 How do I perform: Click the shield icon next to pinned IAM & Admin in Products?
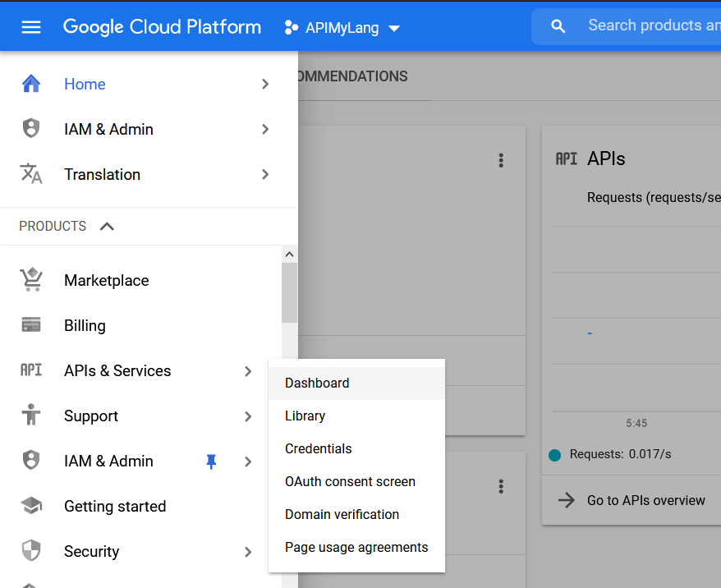(31, 460)
